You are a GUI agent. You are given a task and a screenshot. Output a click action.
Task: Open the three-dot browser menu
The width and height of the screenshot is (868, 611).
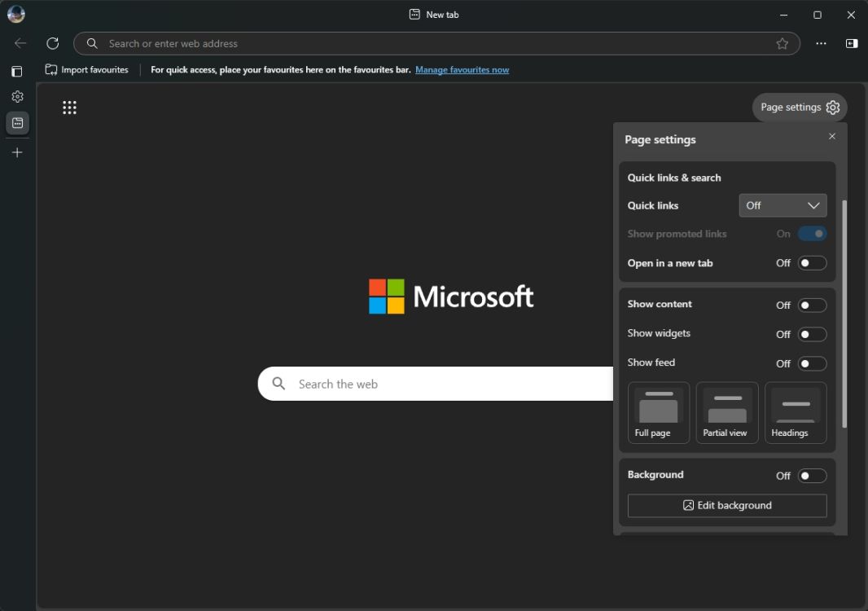pos(821,43)
